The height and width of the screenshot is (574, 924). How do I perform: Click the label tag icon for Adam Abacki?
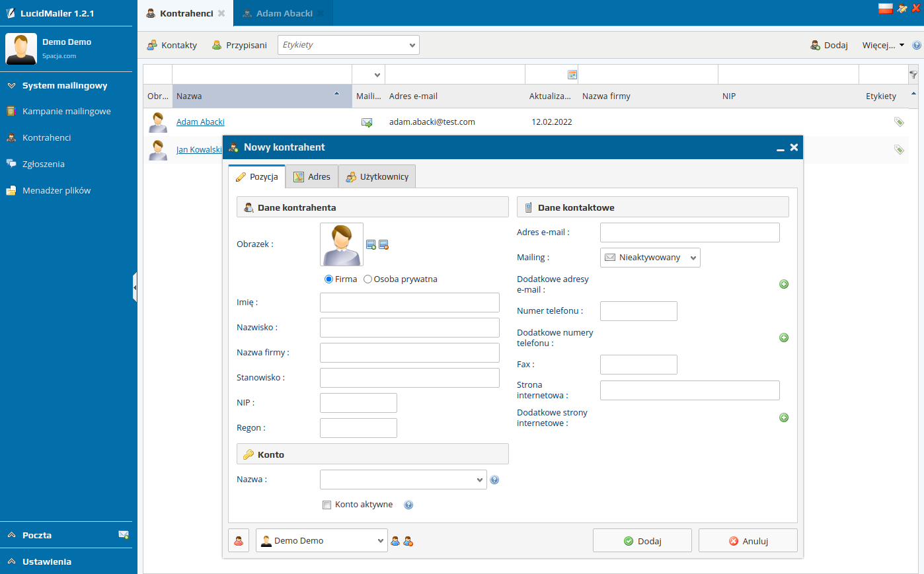(x=899, y=122)
